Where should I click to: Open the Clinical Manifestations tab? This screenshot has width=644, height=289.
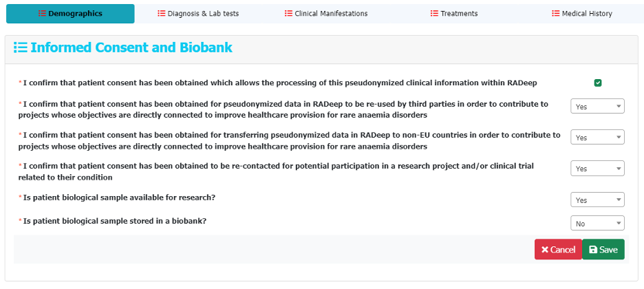click(326, 14)
